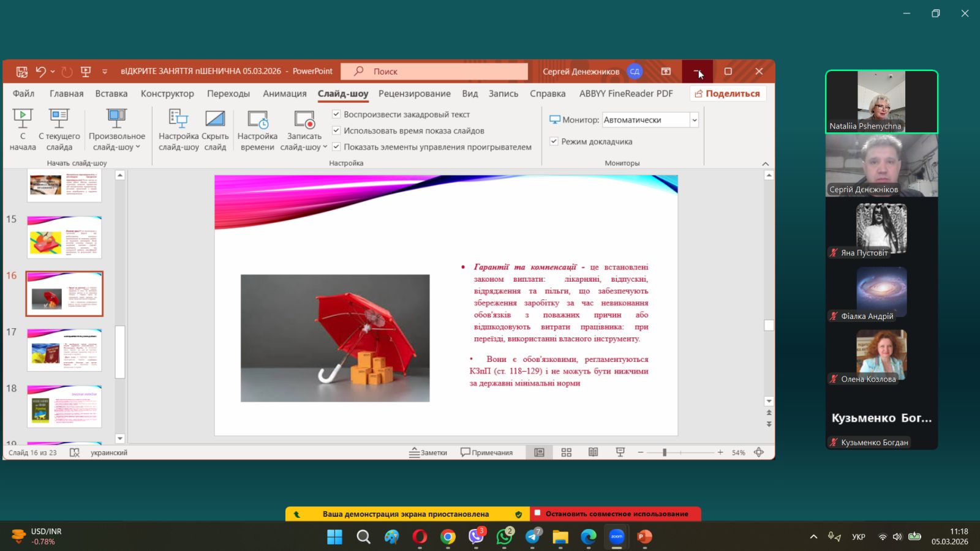Open the Monitor selection dropdown
The width and height of the screenshot is (980, 551).
[695, 120]
